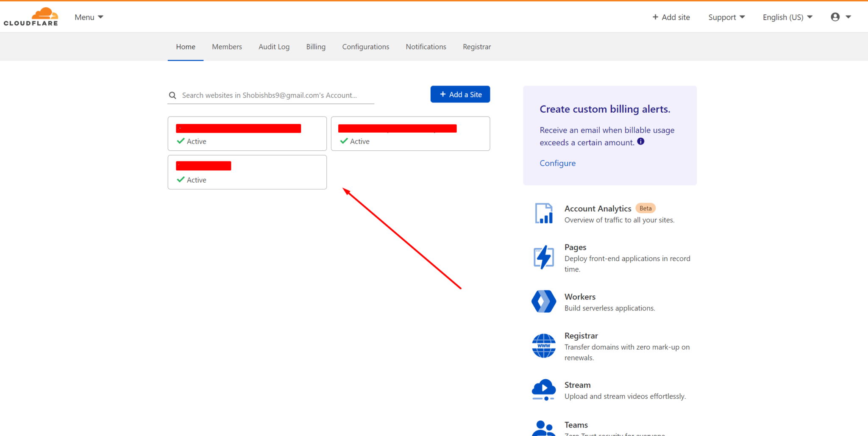The height and width of the screenshot is (436, 868).
Task: Select the Pages lightning icon
Action: 544,256
